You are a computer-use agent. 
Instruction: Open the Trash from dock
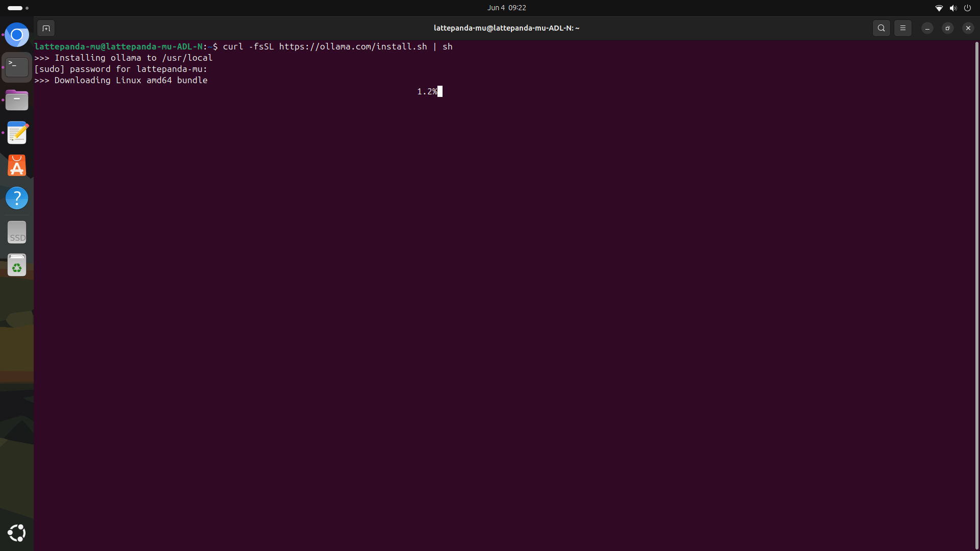pyautogui.click(x=17, y=265)
